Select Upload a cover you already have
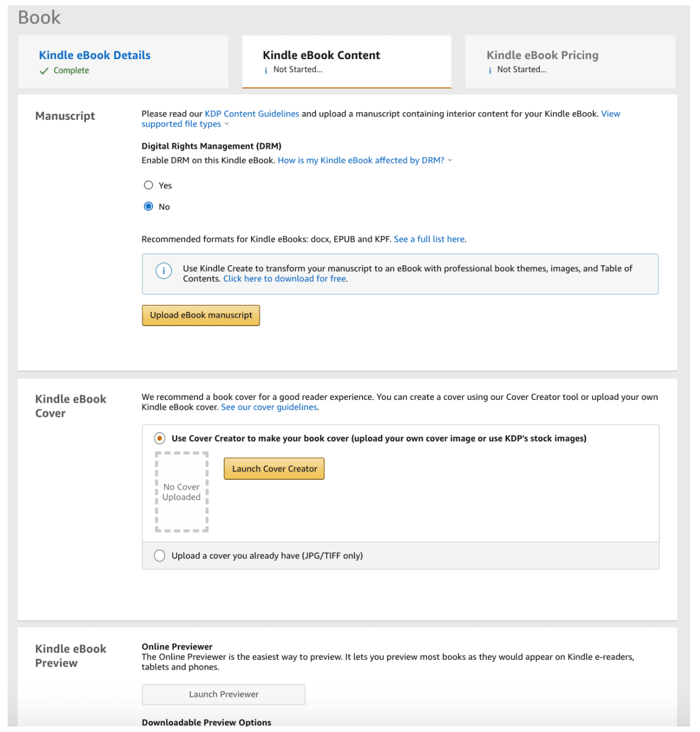This screenshot has height=732, width=700. coord(159,555)
